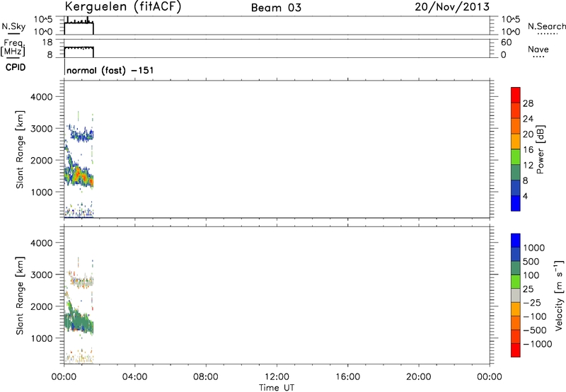
Task: Click the 1000 km tick in the velocity panel
Action: point(42,338)
